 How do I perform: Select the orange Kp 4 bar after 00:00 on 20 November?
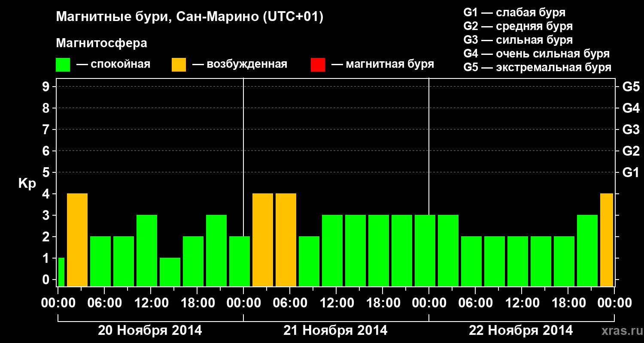[77, 240]
